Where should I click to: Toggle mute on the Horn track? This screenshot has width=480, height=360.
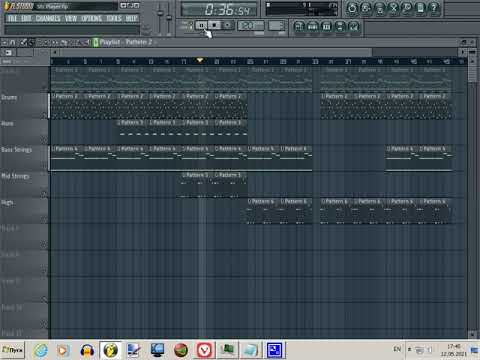pos(45,141)
